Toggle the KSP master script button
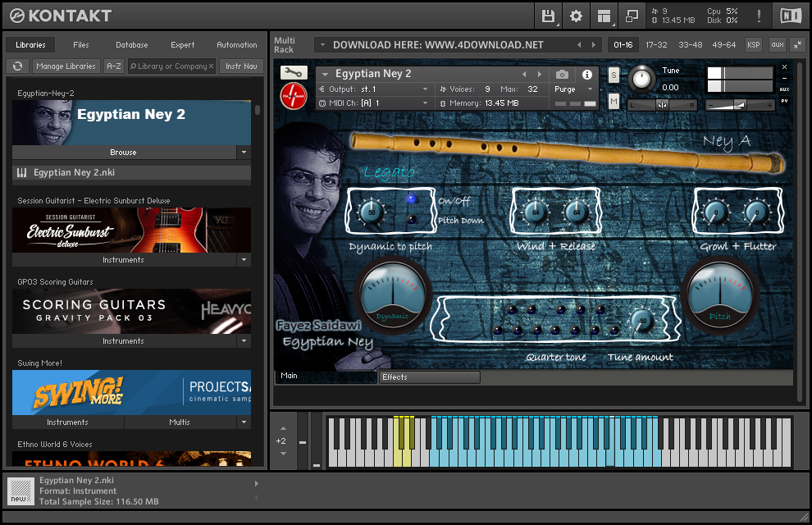This screenshot has width=812, height=525. pyautogui.click(x=754, y=45)
